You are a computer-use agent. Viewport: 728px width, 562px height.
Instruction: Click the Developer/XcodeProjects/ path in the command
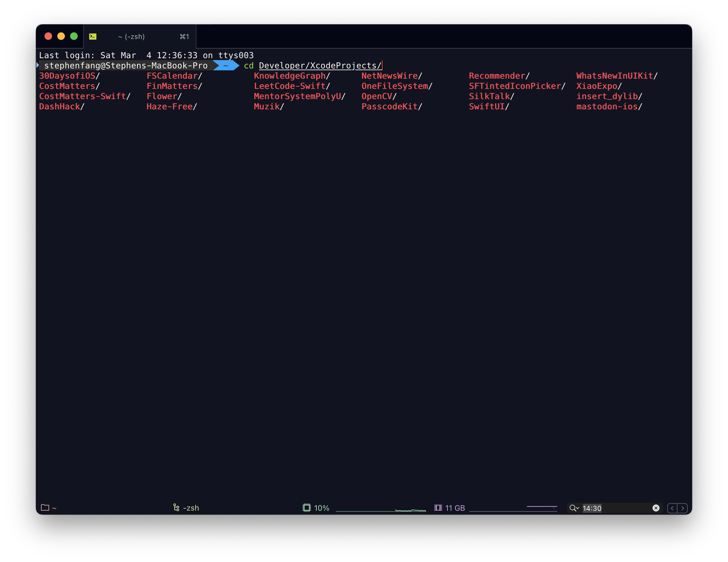click(320, 66)
